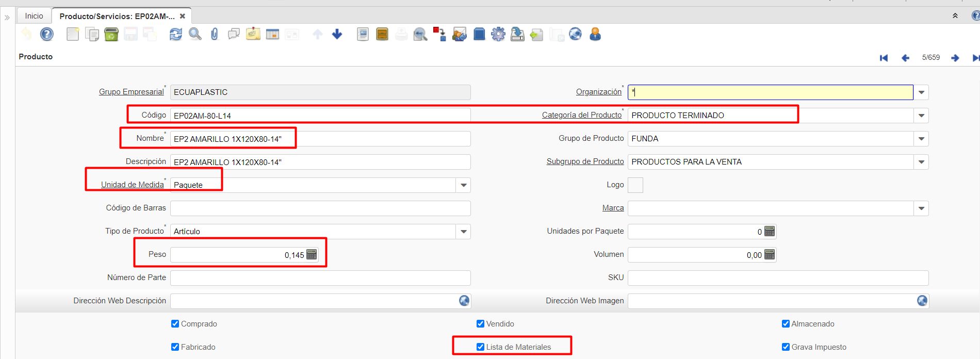Viewport: 980px width, 359px height.
Task: Expand the Unidad de Medida dropdown
Action: [x=464, y=185]
